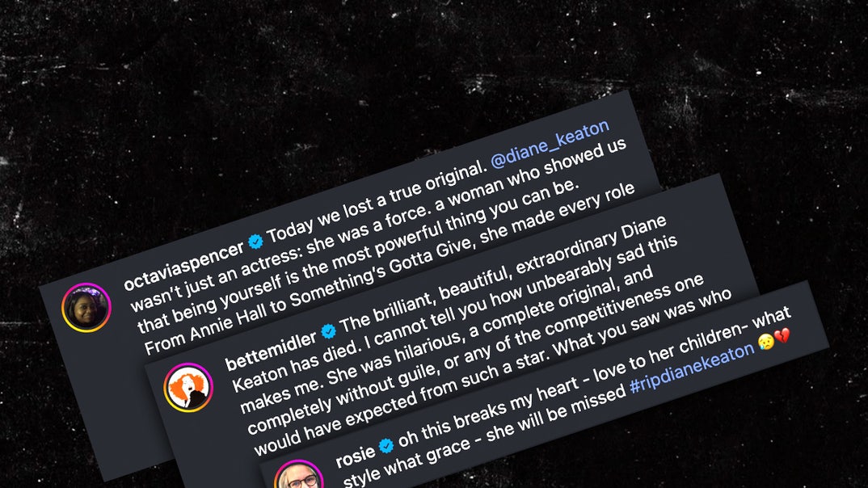Screen dimensions: 868x488
Task: Click rosie's profile picture
Action: (x=299, y=477)
